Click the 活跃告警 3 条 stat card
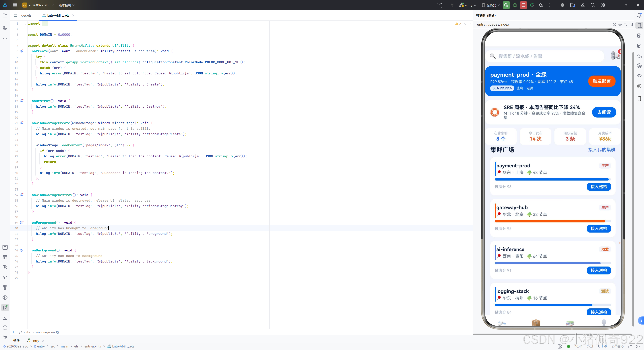This screenshot has width=644, height=350. click(570, 136)
